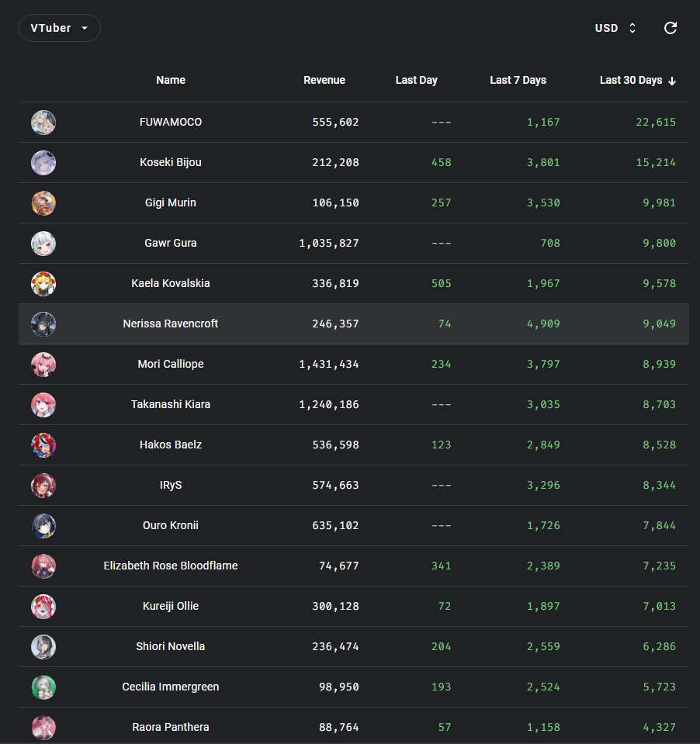Open the USD currency selector
The height and width of the screenshot is (744, 700).
tap(616, 28)
